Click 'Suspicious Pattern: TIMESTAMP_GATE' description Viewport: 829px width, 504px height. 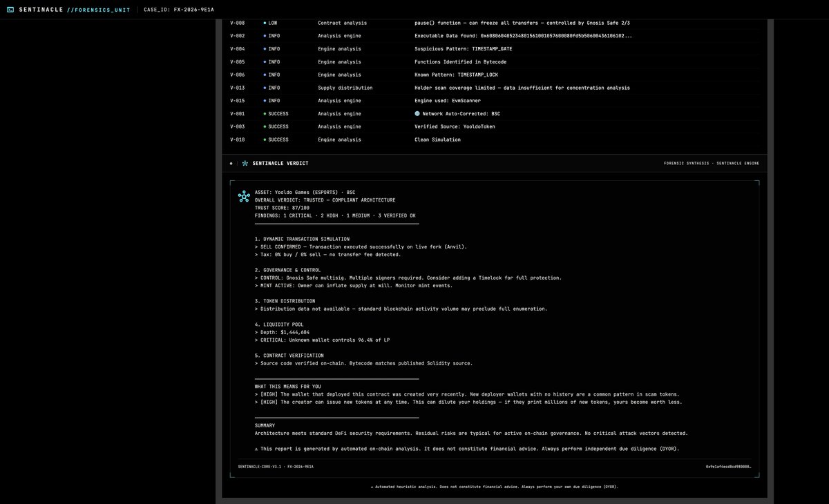[464, 49]
